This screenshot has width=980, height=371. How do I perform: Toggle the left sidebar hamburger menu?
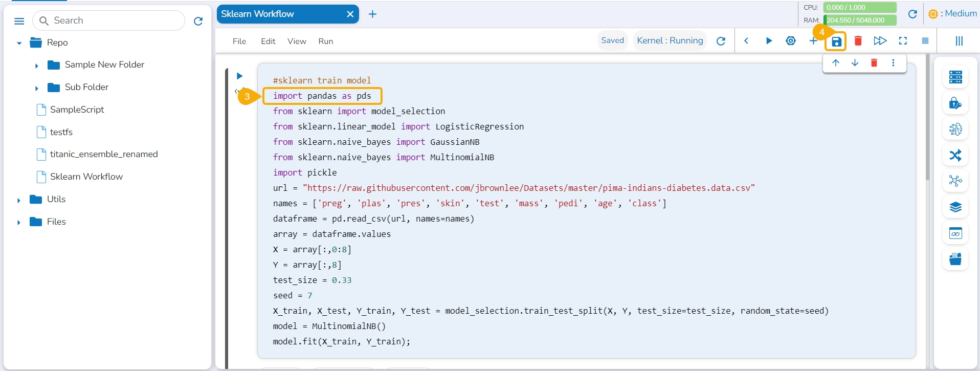19,21
